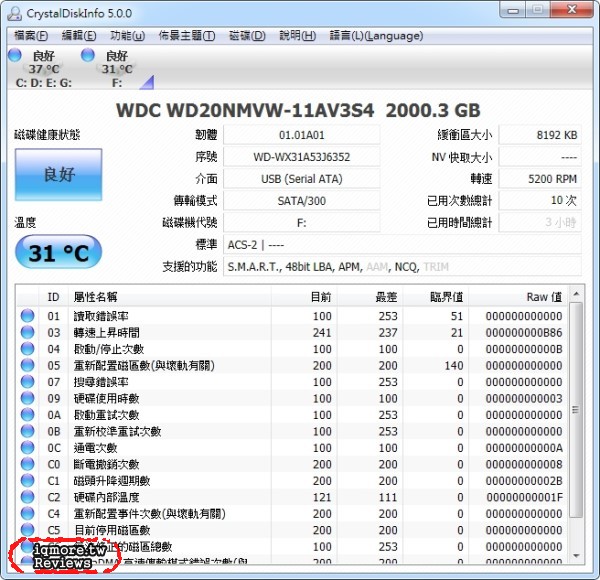
Task: Click the status orb of attribute 04
Action: (x=27, y=349)
